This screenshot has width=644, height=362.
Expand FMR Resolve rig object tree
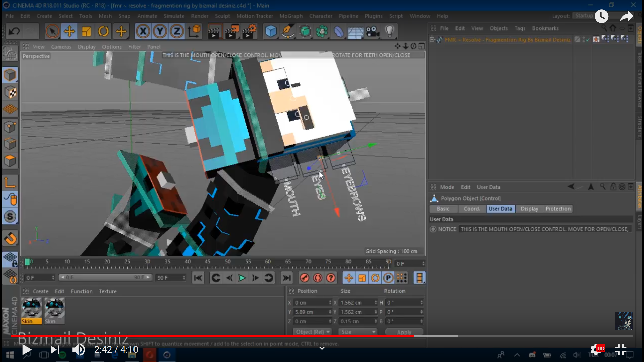pyautogui.click(x=432, y=40)
